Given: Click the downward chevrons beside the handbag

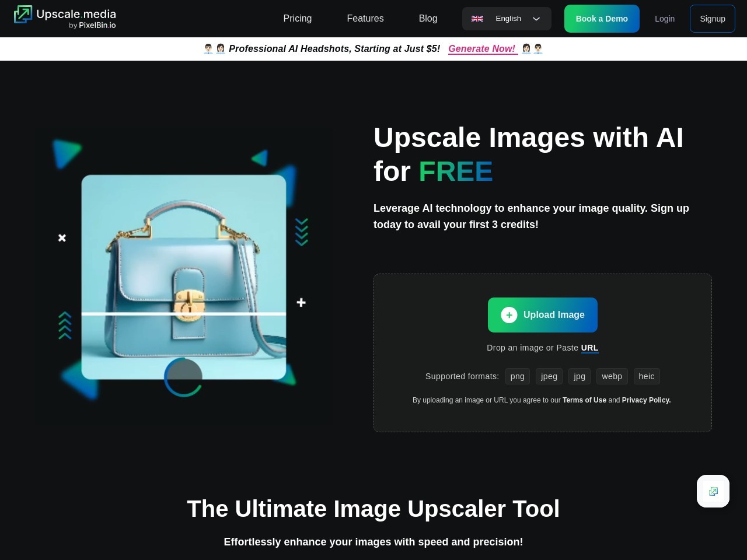Looking at the screenshot, I should pyautogui.click(x=301, y=232).
